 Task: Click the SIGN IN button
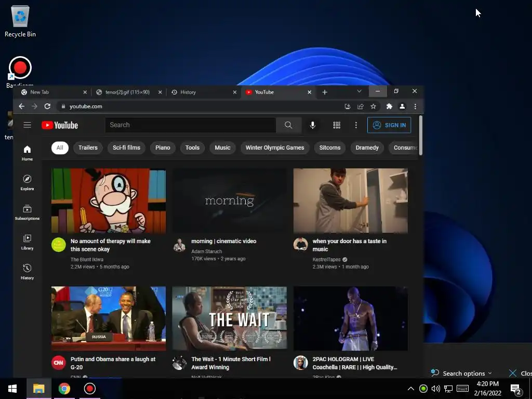(x=389, y=125)
